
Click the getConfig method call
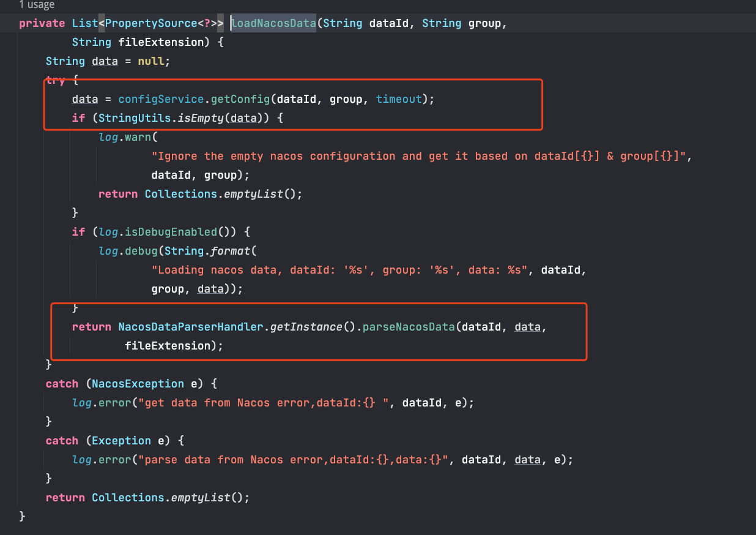coord(240,99)
